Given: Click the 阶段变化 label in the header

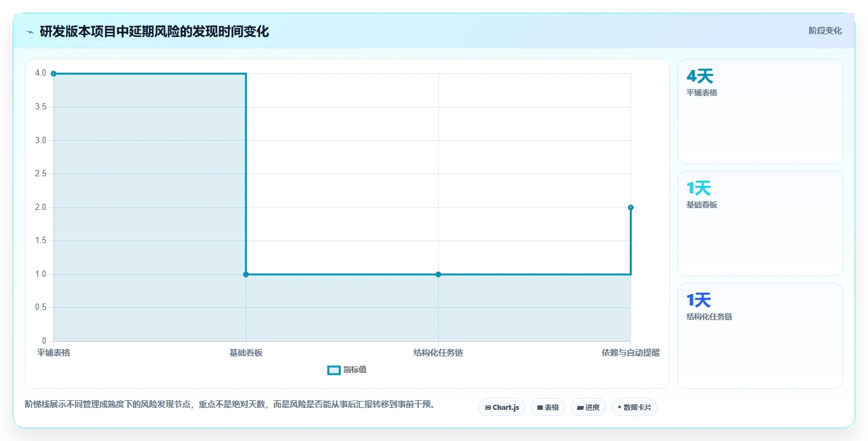Looking at the screenshot, I should tap(825, 31).
